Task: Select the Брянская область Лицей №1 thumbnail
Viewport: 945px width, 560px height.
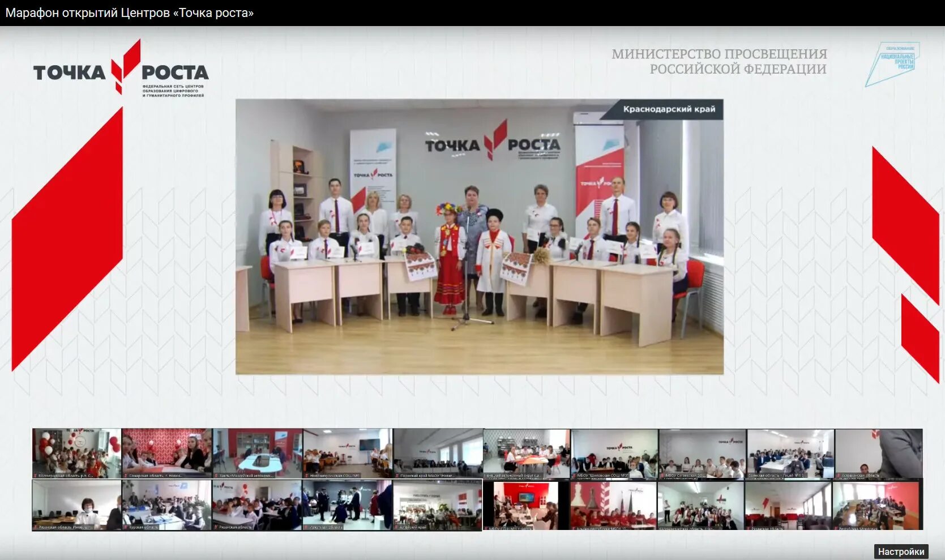Action: [x=790, y=454]
